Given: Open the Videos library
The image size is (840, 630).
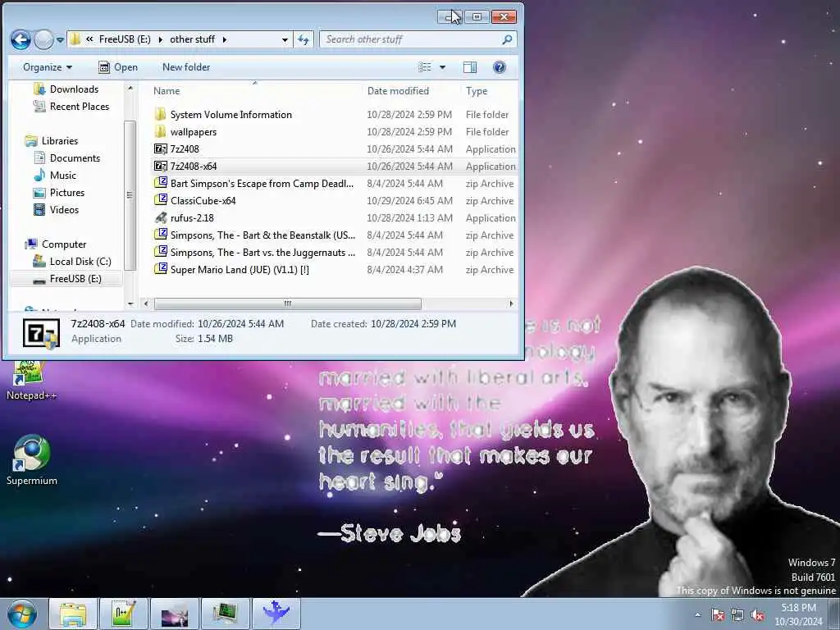Looking at the screenshot, I should tap(64, 209).
